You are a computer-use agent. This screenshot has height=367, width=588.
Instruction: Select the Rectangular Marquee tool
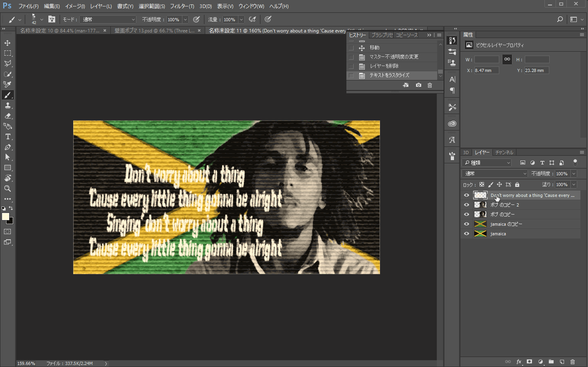[8, 53]
